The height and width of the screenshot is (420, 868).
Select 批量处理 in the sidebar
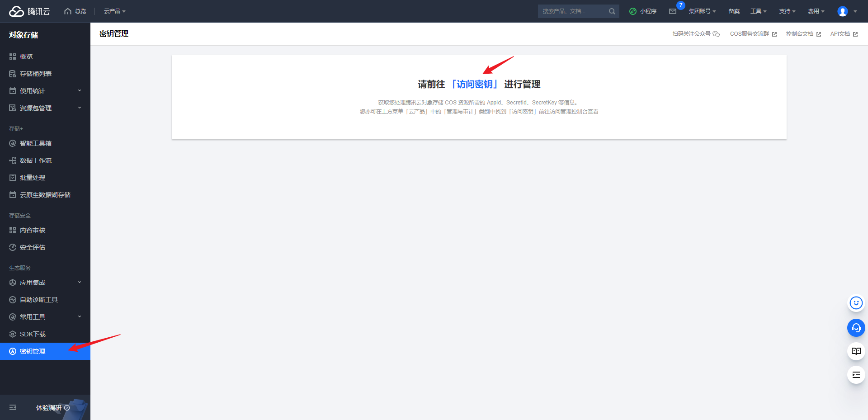[45, 178]
